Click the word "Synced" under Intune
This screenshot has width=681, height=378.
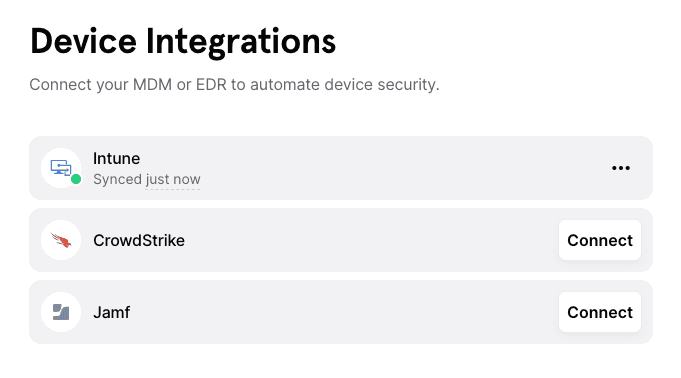coord(118,179)
